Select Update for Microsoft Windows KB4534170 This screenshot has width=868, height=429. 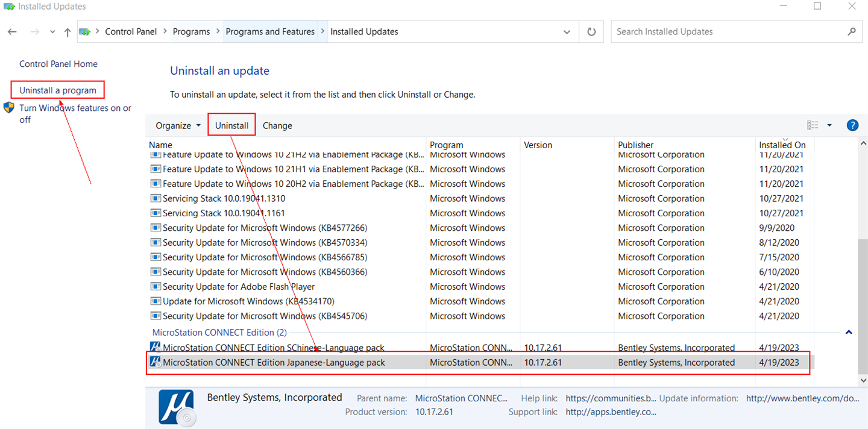click(x=480, y=301)
